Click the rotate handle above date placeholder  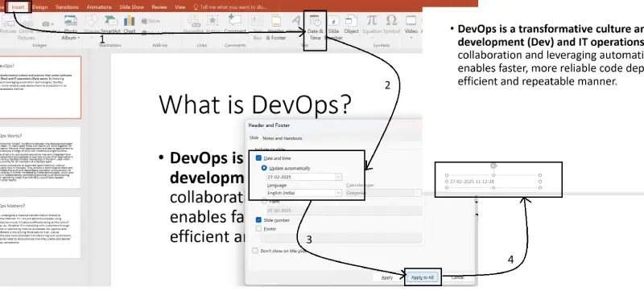(x=493, y=166)
